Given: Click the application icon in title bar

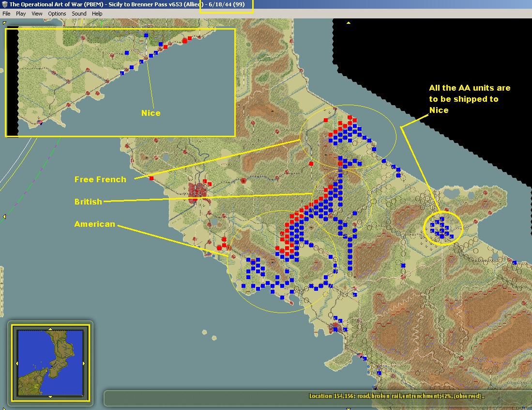Looking at the screenshot, I should click(x=5, y=4).
